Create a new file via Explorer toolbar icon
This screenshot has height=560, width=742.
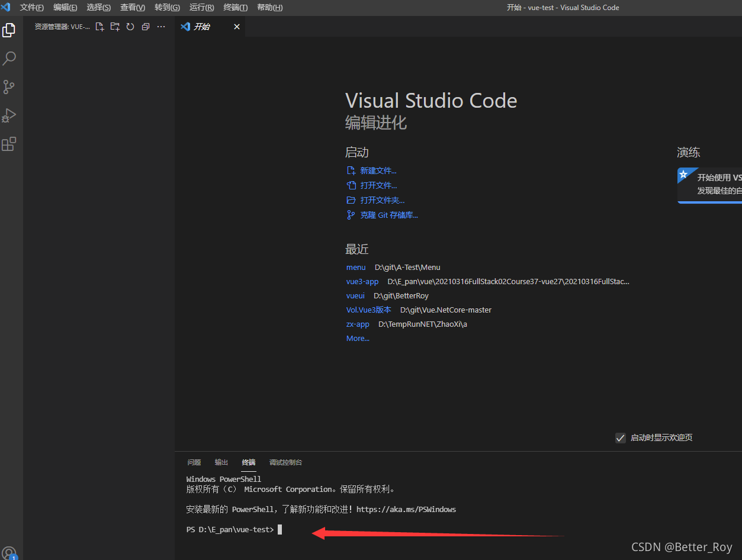(99, 26)
